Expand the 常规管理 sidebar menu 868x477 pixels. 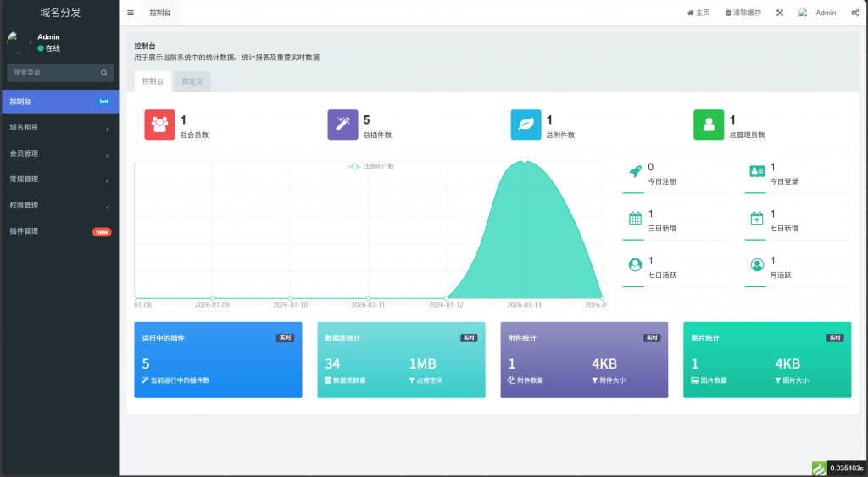(59, 180)
